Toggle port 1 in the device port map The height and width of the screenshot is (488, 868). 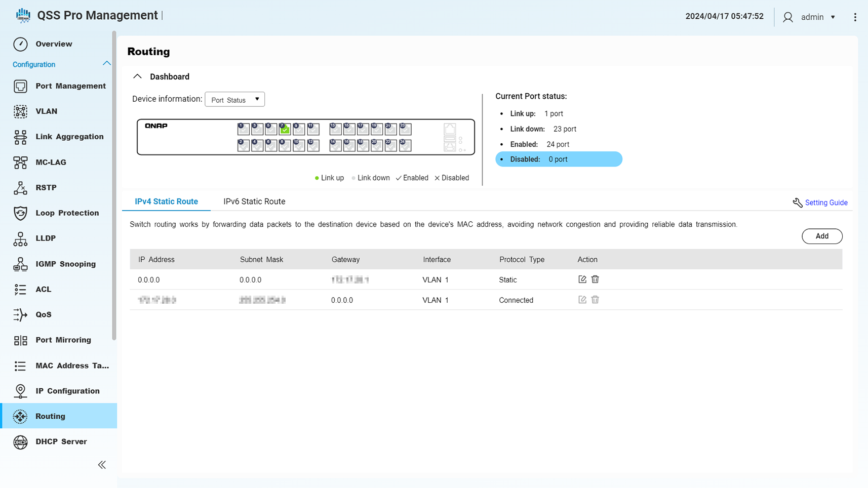click(243, 130)
